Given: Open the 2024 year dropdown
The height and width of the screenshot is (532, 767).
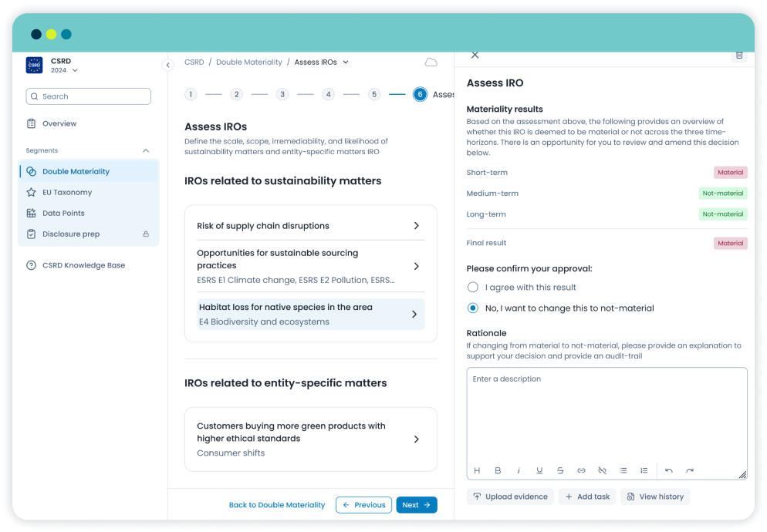Looking at the screenshot, I should [x=64, y=70].
